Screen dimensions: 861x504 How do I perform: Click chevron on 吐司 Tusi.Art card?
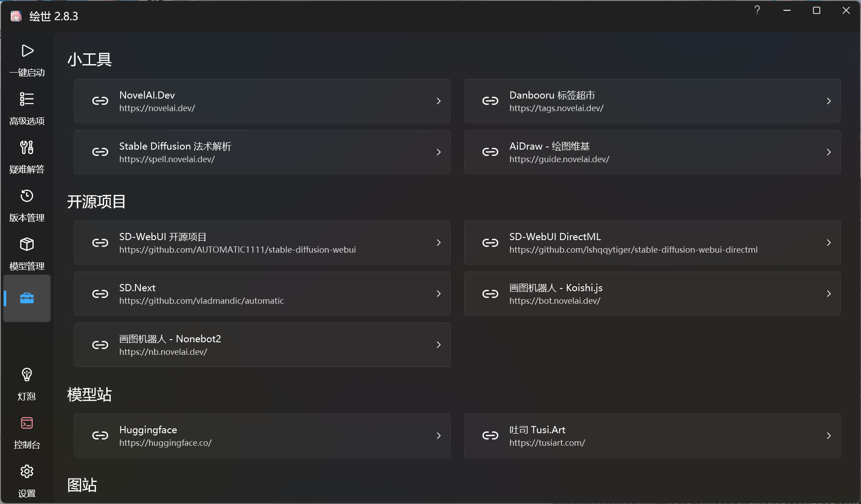[828, 436]
